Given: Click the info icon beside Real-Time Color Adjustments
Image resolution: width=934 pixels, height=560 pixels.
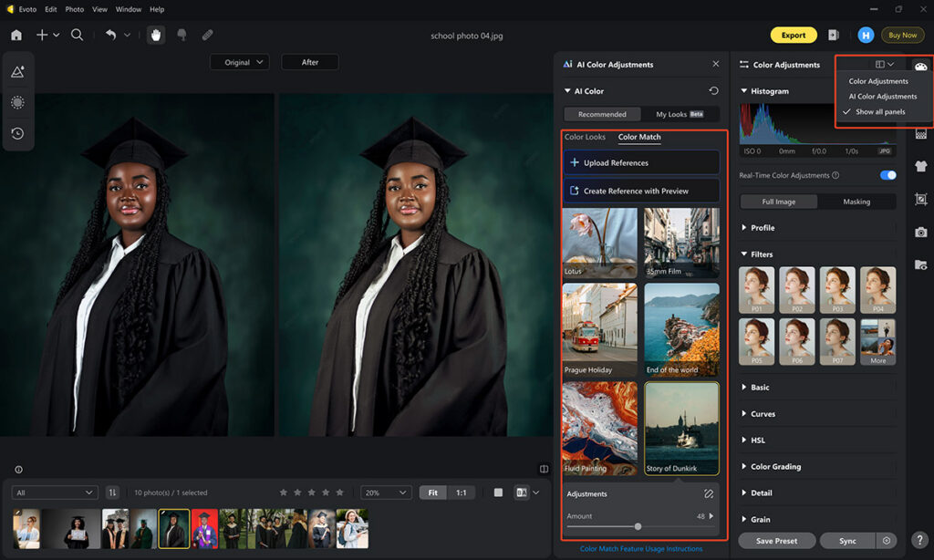Looking at the screenshot, I should pyautogui.click(x=835, y=175).
